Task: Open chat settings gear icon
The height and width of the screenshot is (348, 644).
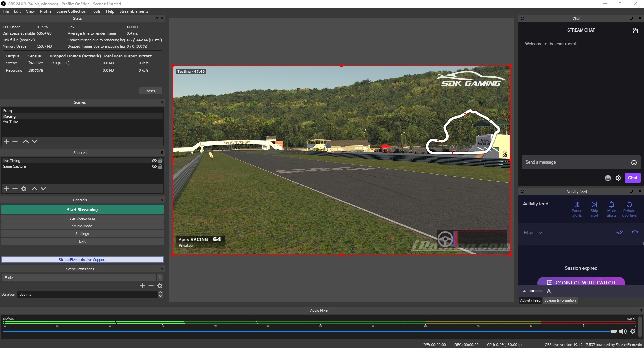Action: [618, 178]
